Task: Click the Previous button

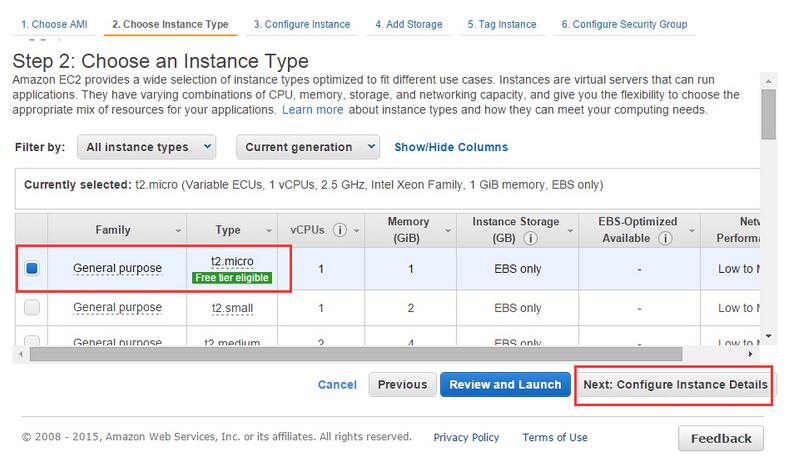Action: tap(403, 385)
